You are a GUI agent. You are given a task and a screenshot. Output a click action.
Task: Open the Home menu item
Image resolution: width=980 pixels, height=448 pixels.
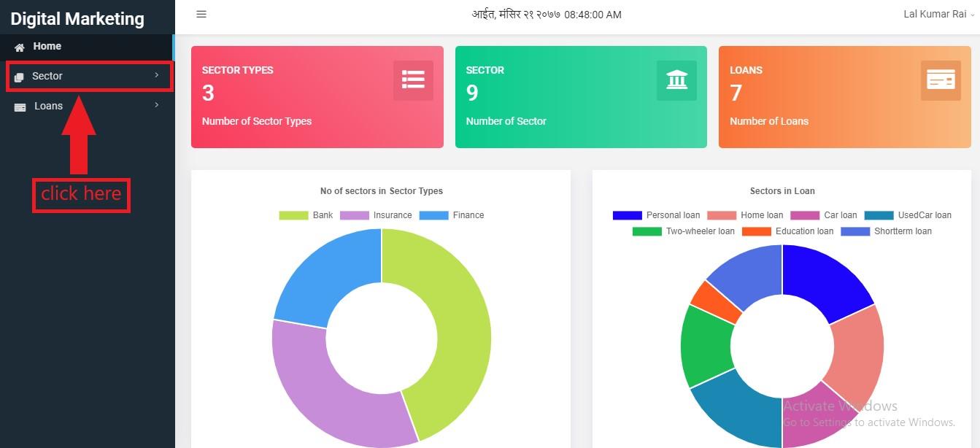[x=87, y=46]
